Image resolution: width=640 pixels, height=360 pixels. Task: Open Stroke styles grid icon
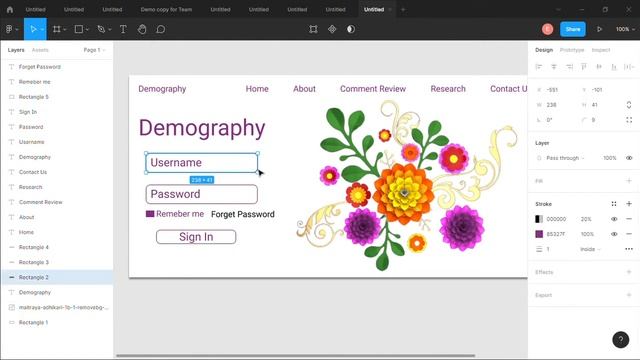click(x=614, y=204)
